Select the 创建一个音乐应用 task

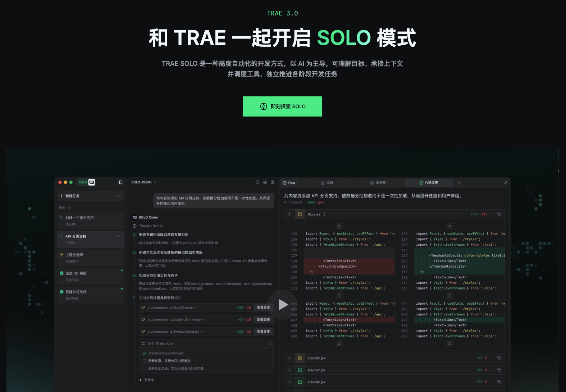coord(90,221)
